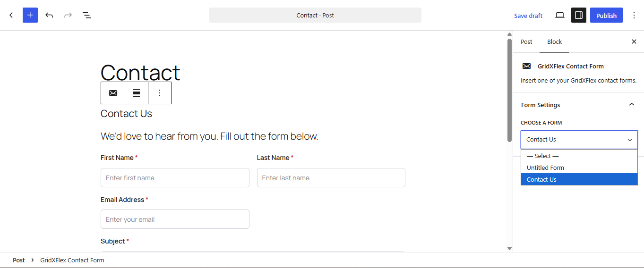This screenshot has width=644, height=268.
Task: Click the envelope block type icon
Action: pos(113,93)
